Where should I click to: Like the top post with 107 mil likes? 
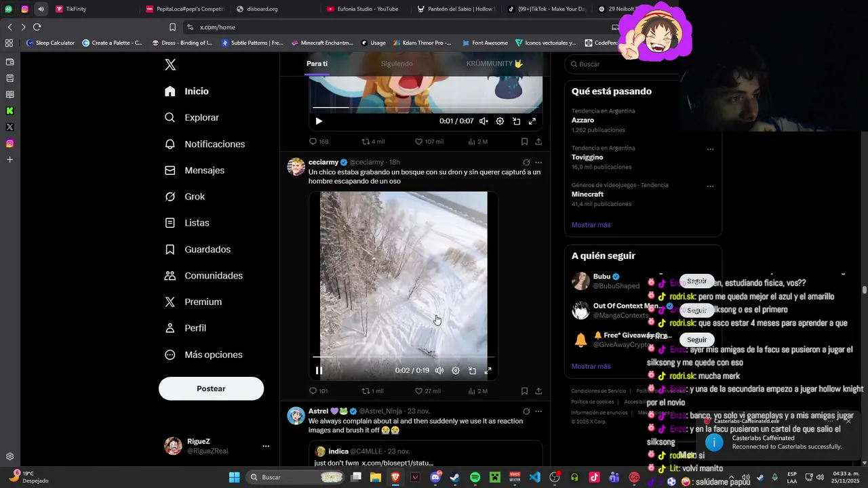coord(429,142)
